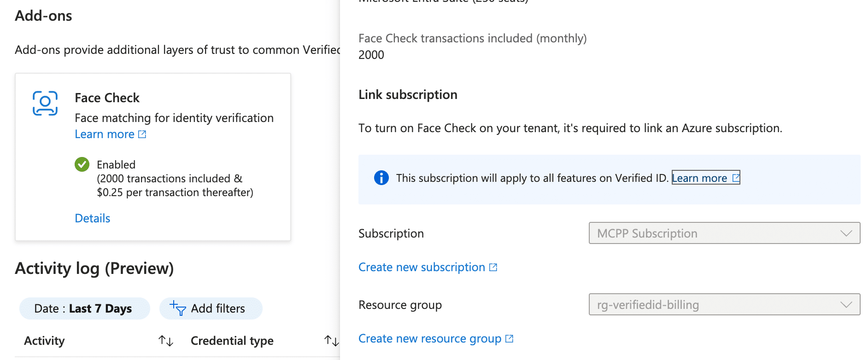868x360 pixels.
Task: Click the green Enabled checkmark icon
Action: (x=82, y=164)
